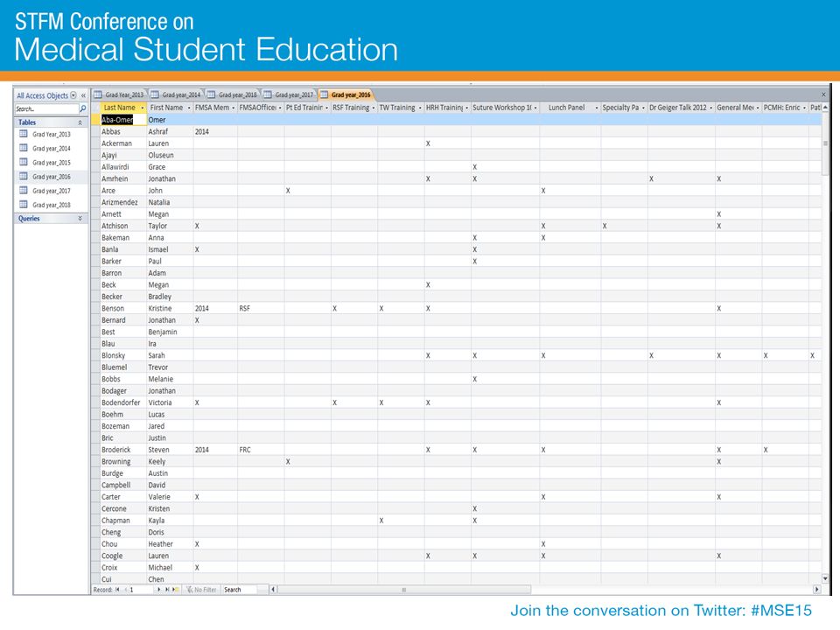Click the No Filter indicator

click(x=201, y=590)
